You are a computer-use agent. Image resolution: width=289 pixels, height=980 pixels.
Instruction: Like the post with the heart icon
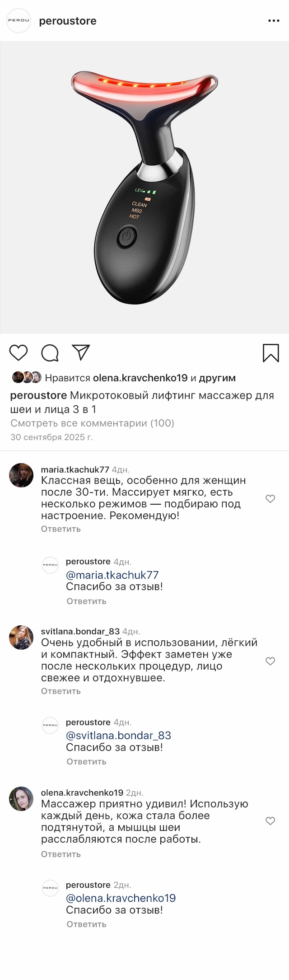pos(19,352)
